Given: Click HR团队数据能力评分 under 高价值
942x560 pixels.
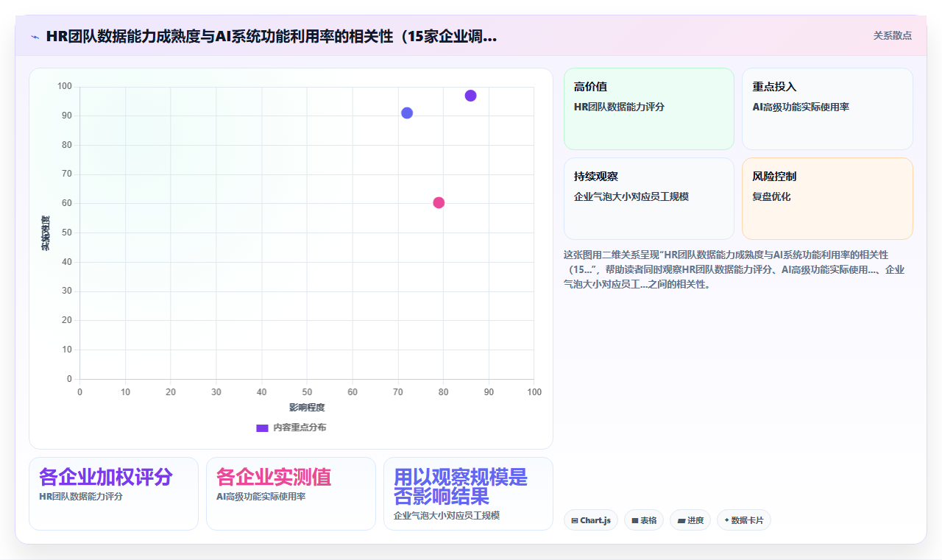Looking at the screenshot, I should (619, 107).
